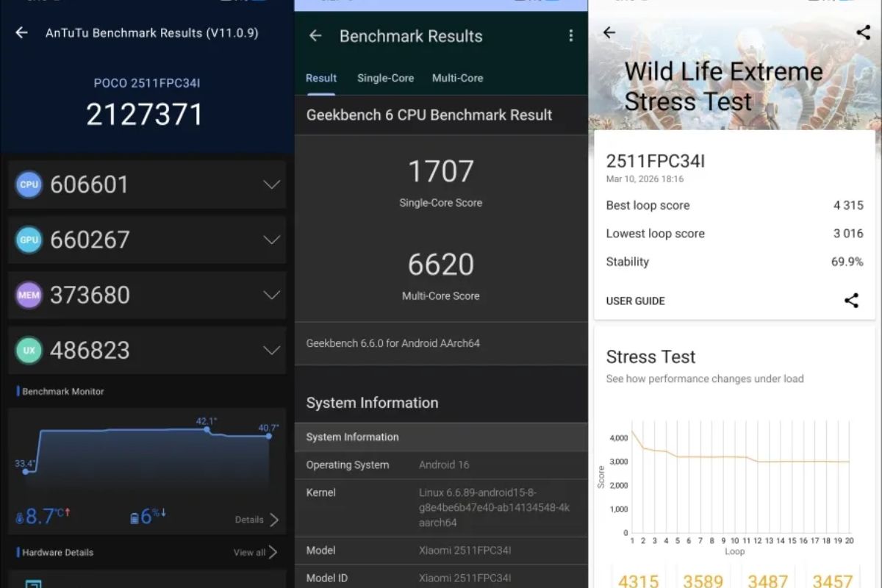This screenshot has width=882, height=588.
Task: Tap the Operating System row Android 16
Action: pos(441,465)
